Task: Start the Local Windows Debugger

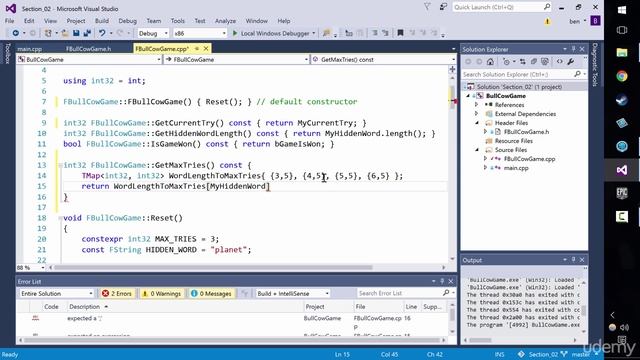Action: [271, 33]
